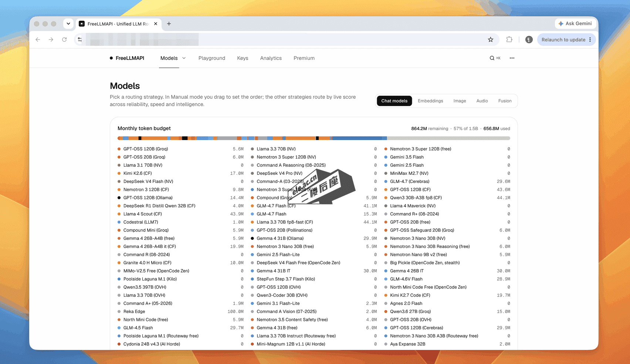Select the Chat models filter
Viewport: 630px width, 364px height.
[394, 101]
